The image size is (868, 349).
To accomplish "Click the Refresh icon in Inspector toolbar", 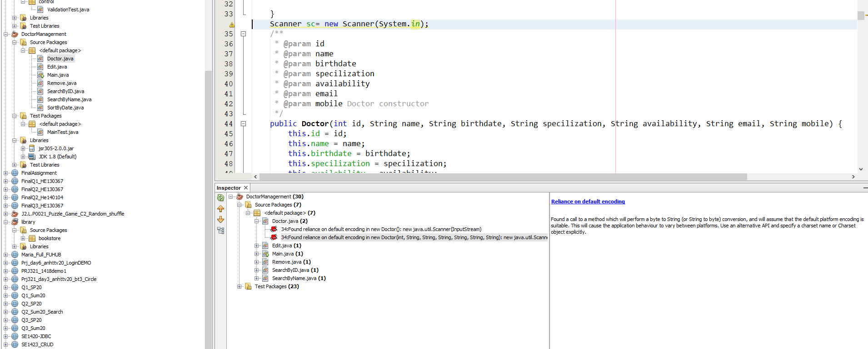I will (x=220, y=197).
